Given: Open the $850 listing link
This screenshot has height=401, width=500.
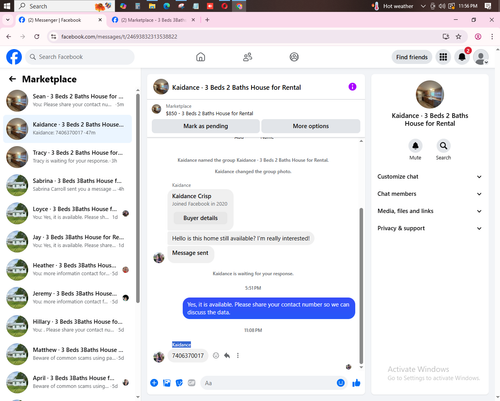Looking at the screenshot, I should pyautogui.click(x=209, y=113).
